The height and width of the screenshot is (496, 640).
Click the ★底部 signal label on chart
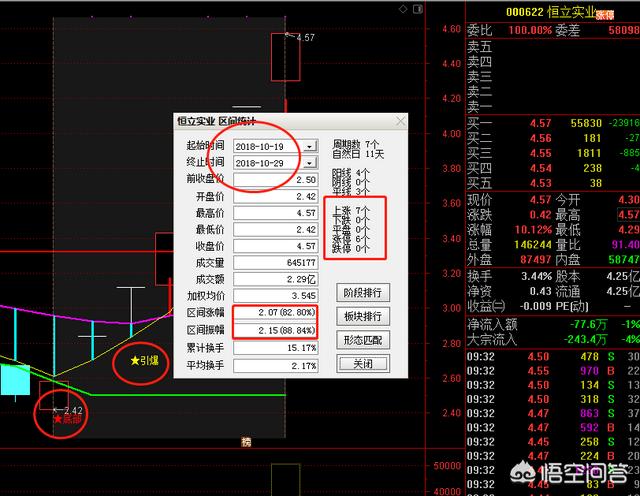67,419
